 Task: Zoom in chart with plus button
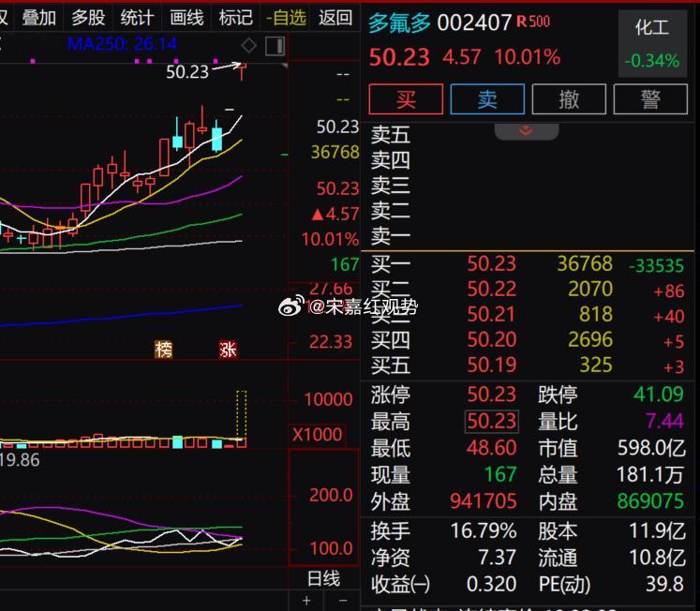tap(306, 601)
